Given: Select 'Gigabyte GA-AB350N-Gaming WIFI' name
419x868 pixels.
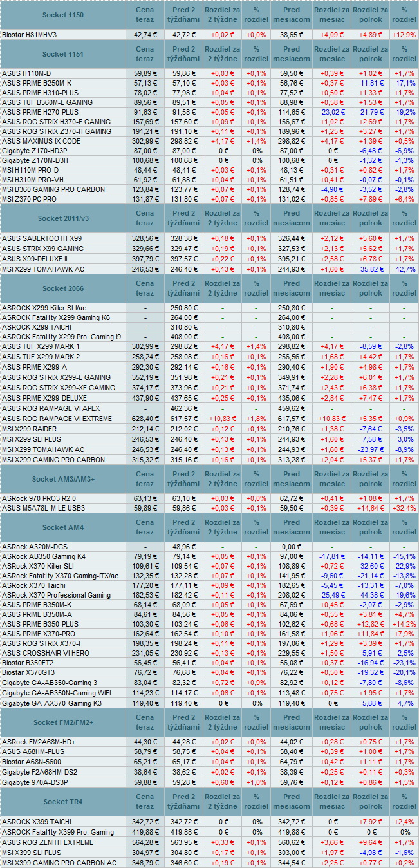Looking at the screenshot, I should pos(57,693).
